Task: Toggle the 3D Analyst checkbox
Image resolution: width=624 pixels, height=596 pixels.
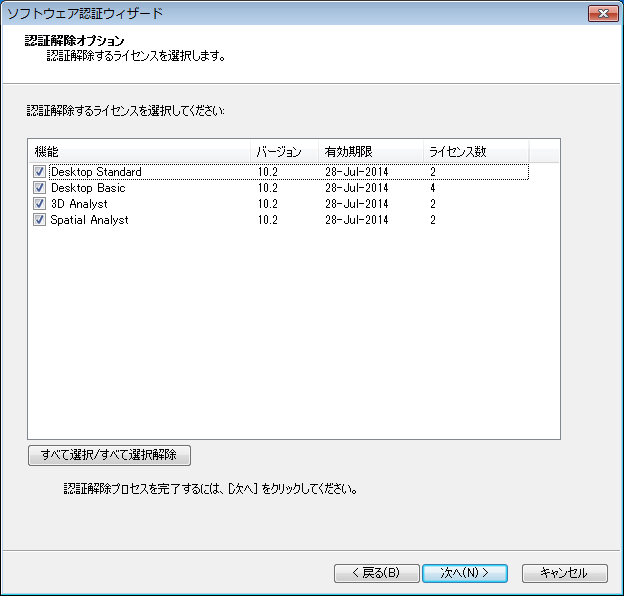Action: tap(39, 204)
